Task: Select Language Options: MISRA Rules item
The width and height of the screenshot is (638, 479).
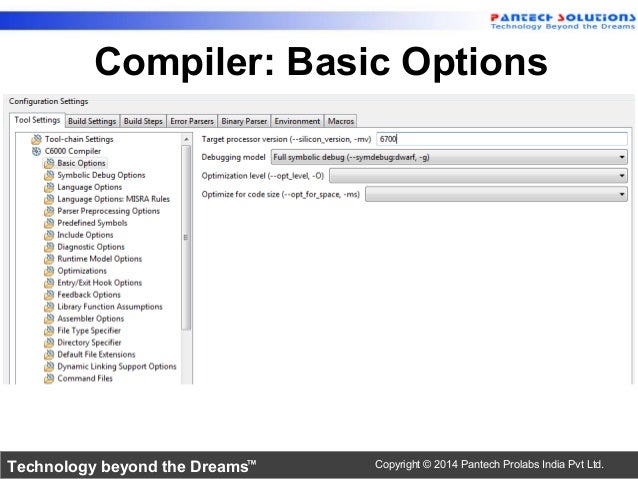Action: click(x=114, y=199)
